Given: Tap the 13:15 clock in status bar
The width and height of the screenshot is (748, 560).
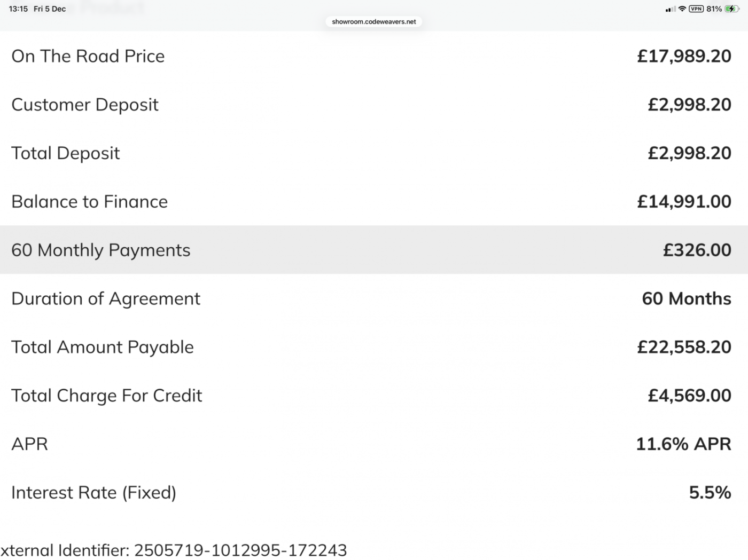Looking at the screenshot, I should (x=18, y=9).
